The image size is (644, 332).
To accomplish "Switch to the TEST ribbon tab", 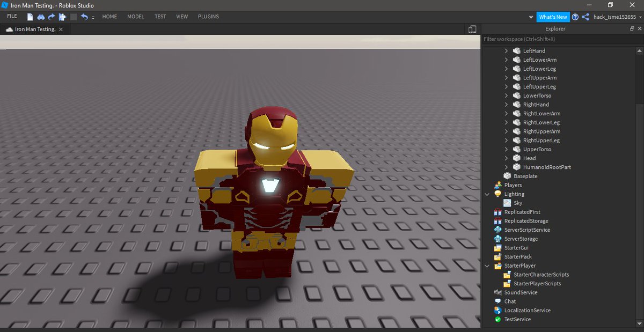I will tap(160, 17).
